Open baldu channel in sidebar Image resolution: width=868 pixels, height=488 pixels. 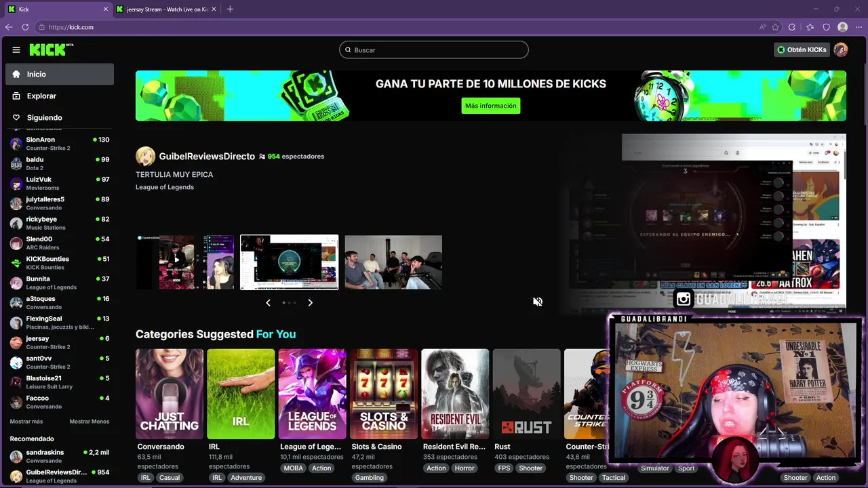[x=60, y=163]
